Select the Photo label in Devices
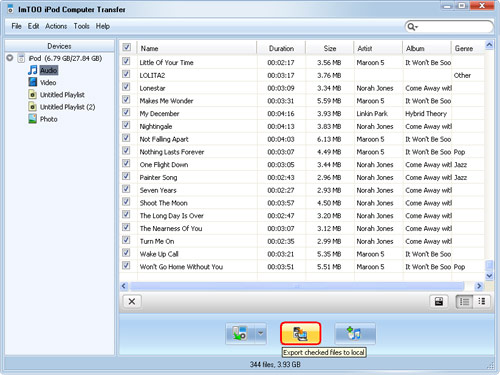 coord(49,119)
